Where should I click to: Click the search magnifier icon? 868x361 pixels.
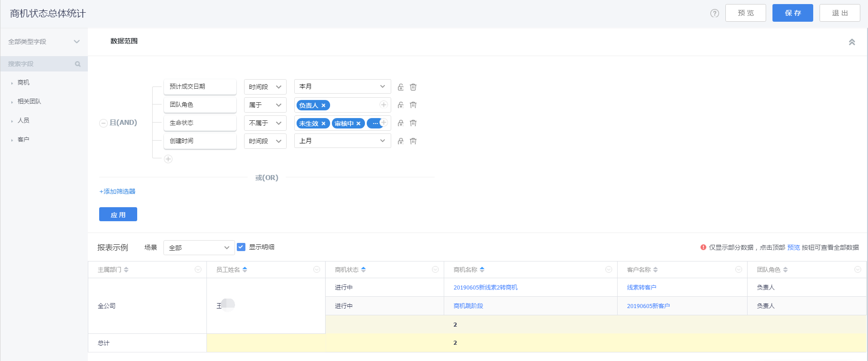(x=77, y=64)
